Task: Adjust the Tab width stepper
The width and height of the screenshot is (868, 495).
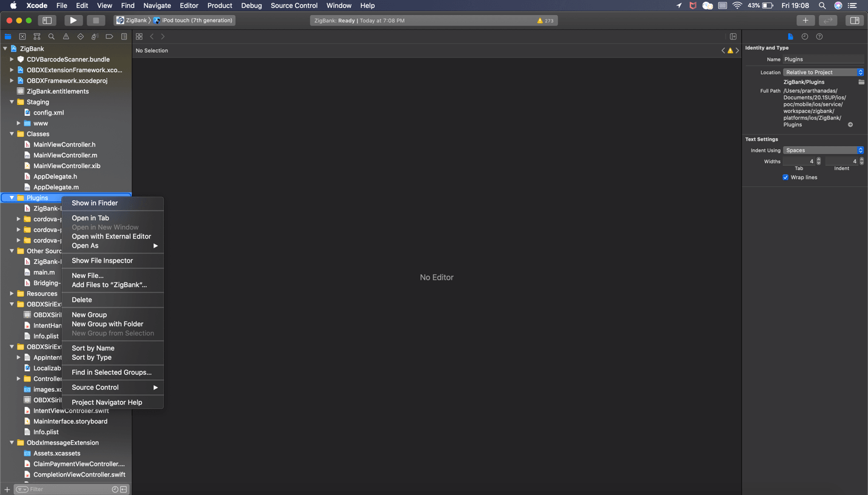Action: 819,161
